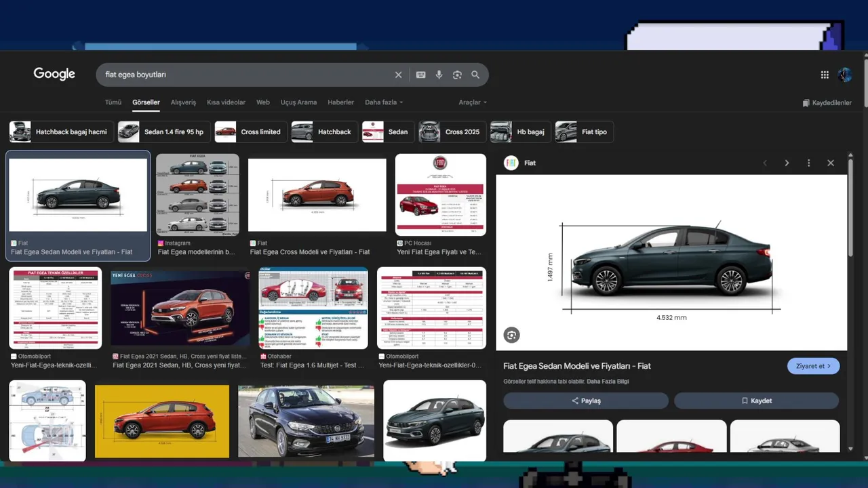
Task: Click scrollbar up arrow in preview panel
Action: [851, 156]
